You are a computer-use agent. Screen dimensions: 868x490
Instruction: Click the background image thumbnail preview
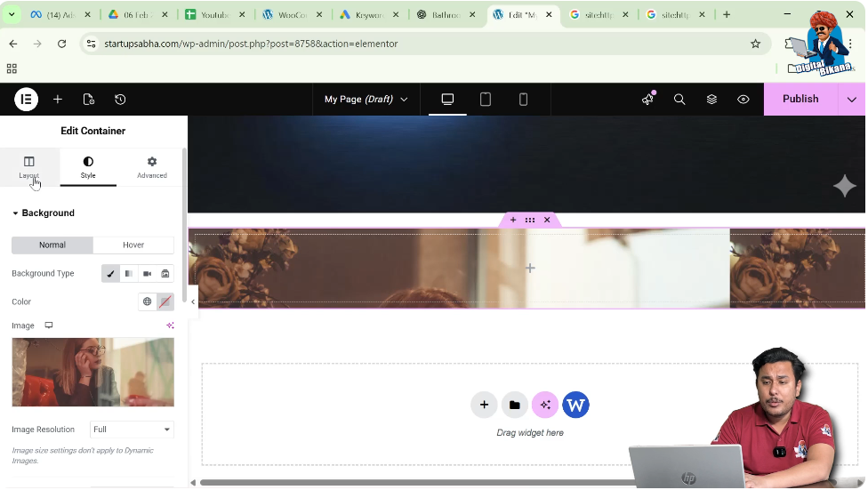click(92, 372)
